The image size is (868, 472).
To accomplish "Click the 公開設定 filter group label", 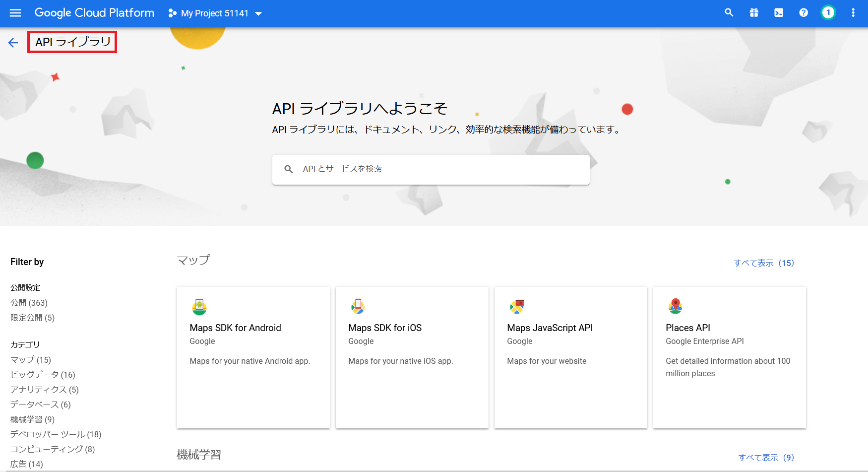I will [25, 288].
